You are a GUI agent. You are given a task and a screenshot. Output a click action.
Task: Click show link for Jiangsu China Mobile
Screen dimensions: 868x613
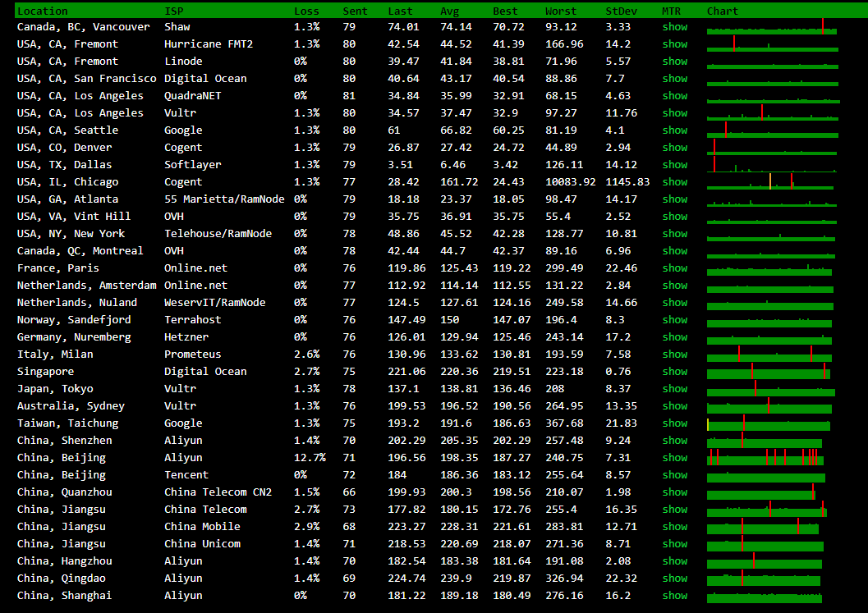[674, 527]
